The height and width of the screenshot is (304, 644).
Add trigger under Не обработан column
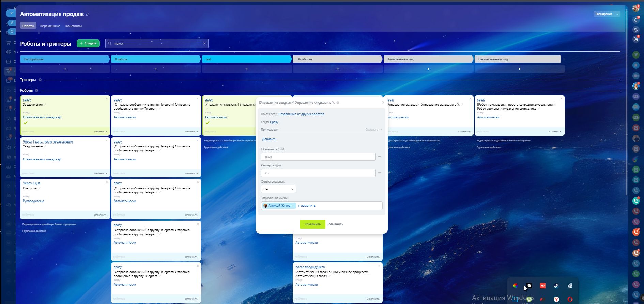[65, 69]
